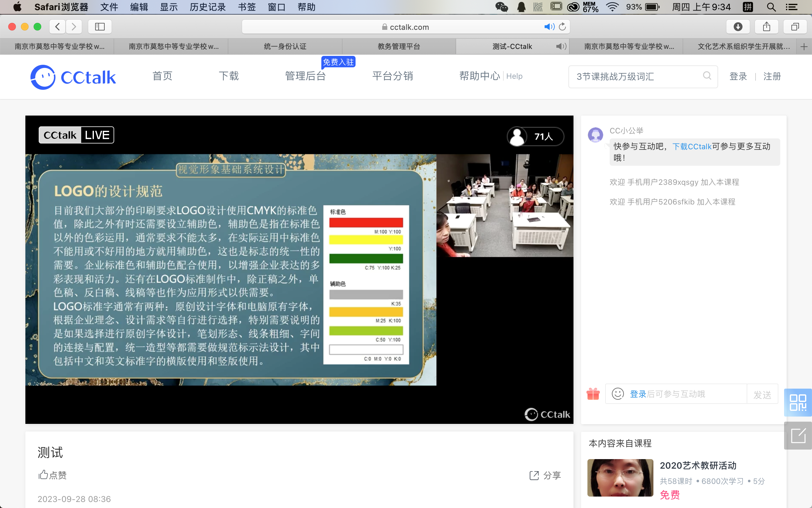Open the Apple menu
The image size is (812, 508).
click(x=17, y=7)
